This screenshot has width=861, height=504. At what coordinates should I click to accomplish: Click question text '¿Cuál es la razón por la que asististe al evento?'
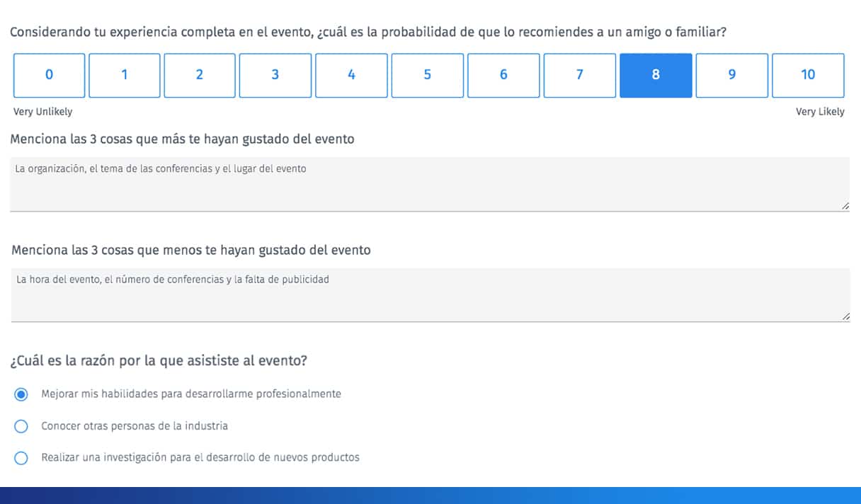coord(159,361)
